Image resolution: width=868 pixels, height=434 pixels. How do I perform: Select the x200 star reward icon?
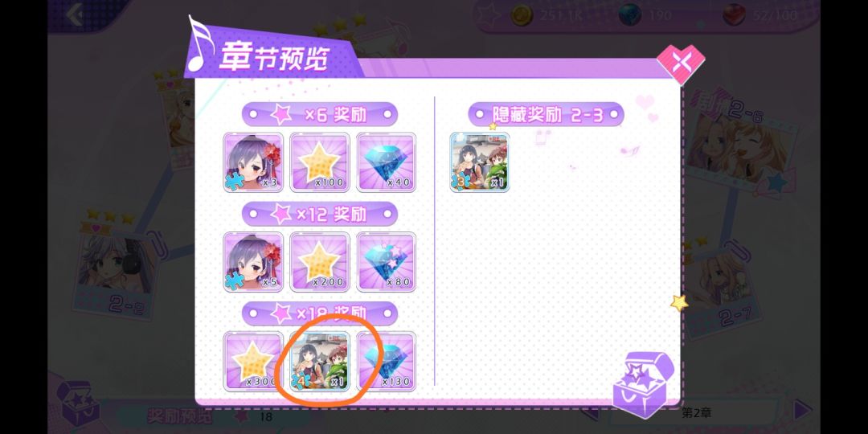(319, 262)
